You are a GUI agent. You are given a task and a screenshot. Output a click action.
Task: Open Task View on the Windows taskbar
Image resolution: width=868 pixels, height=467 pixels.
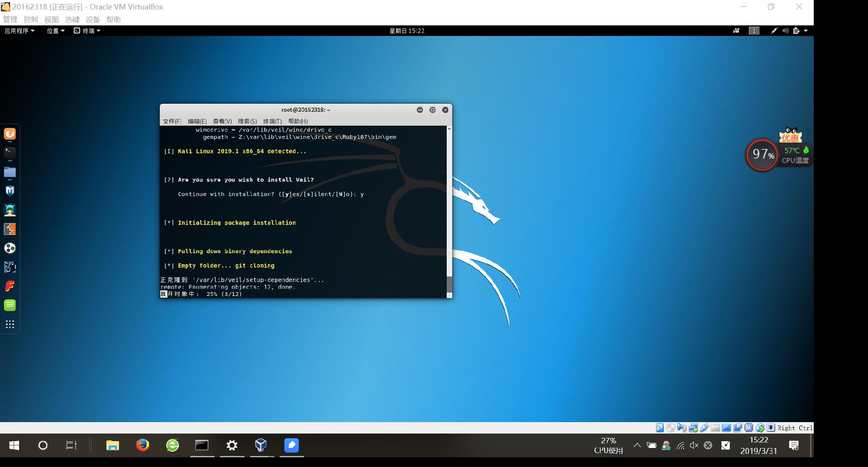[x=71, y=445]
